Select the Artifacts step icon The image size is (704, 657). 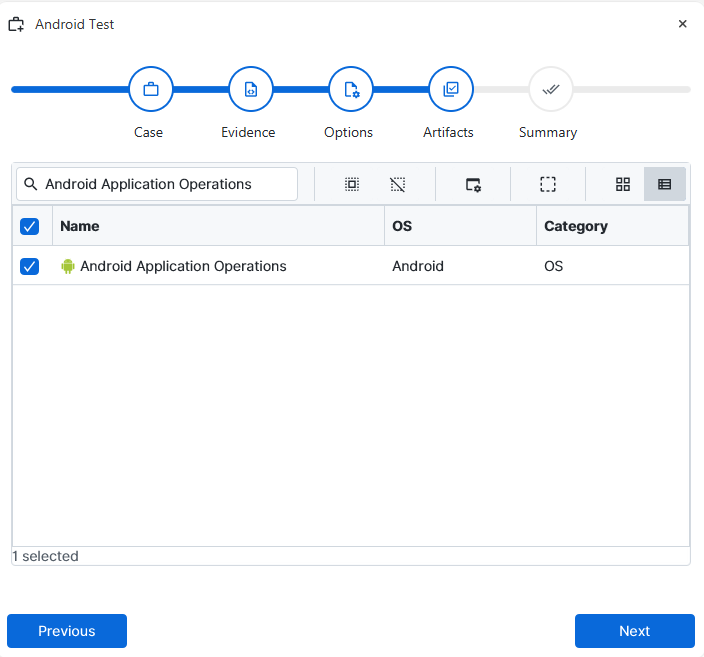[450, 89]
